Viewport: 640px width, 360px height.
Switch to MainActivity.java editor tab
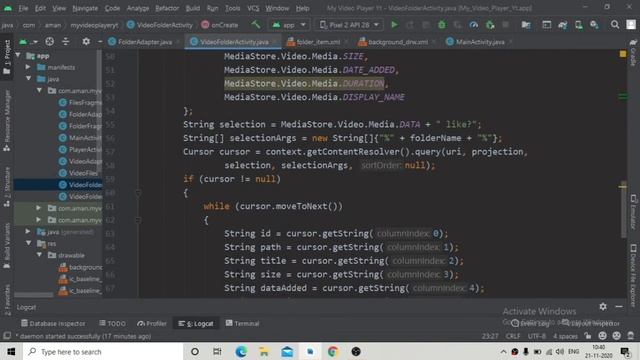[480, 42]
